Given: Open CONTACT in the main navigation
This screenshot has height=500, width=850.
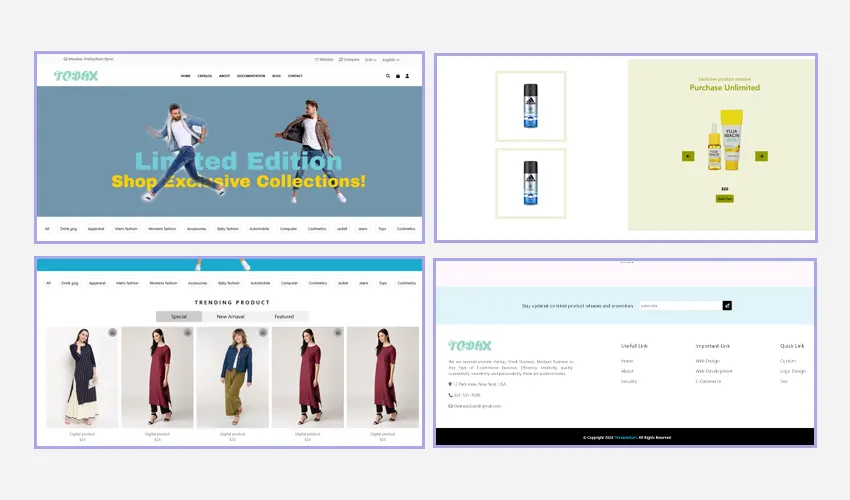Looking at the screenshot, I should coord(295,76).
